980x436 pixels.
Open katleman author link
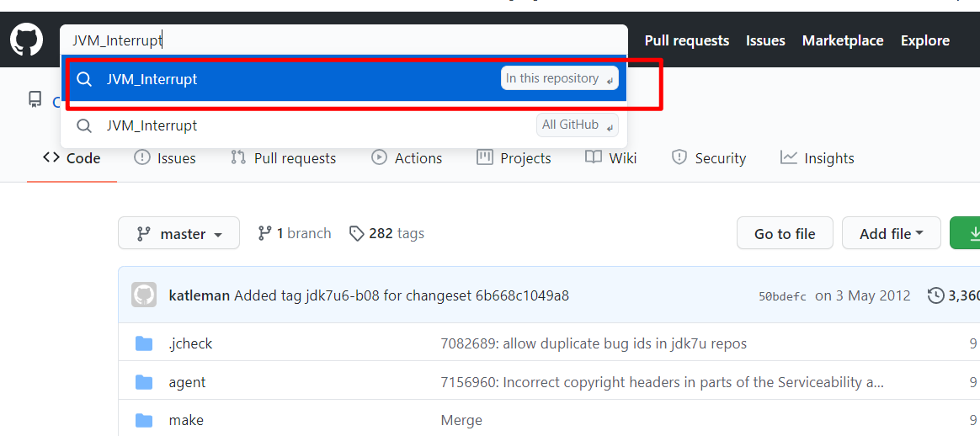[200, 295]
